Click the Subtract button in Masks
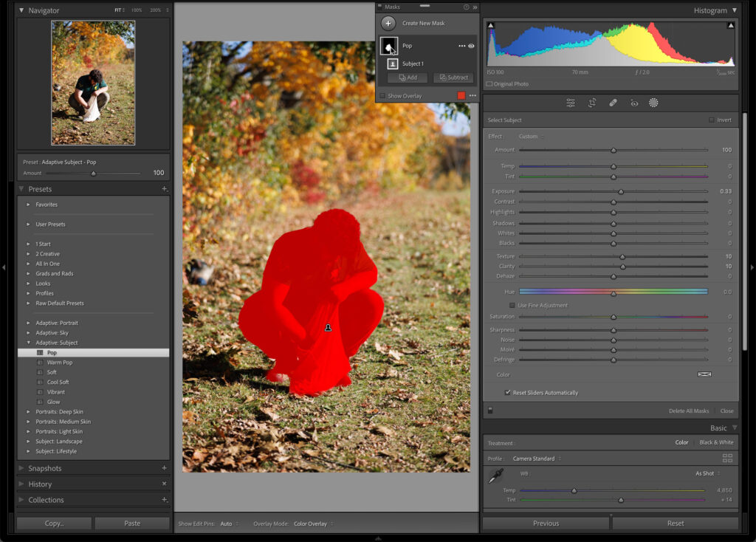Screen dimensions: 756x542 click(453, 78)
